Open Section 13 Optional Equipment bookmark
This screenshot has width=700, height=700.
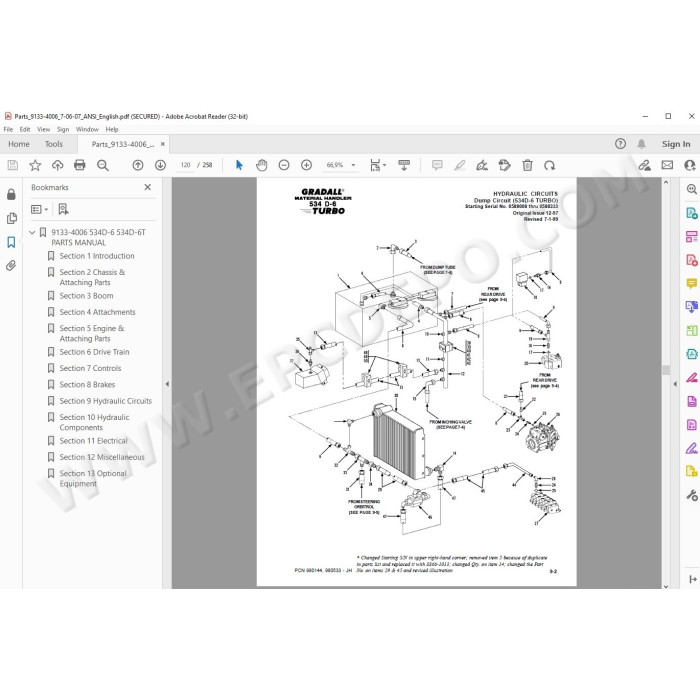pos(93,479)
